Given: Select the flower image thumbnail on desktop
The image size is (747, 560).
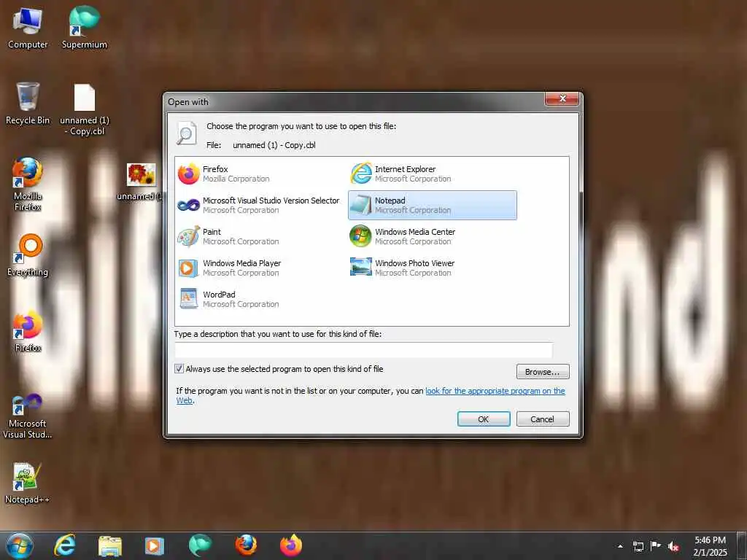Looking at the screenshot, I should point(141,175).
